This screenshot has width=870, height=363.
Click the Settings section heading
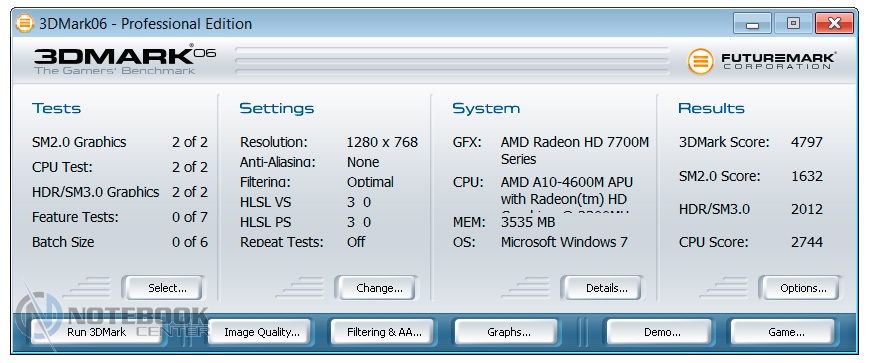pos(277,108)
